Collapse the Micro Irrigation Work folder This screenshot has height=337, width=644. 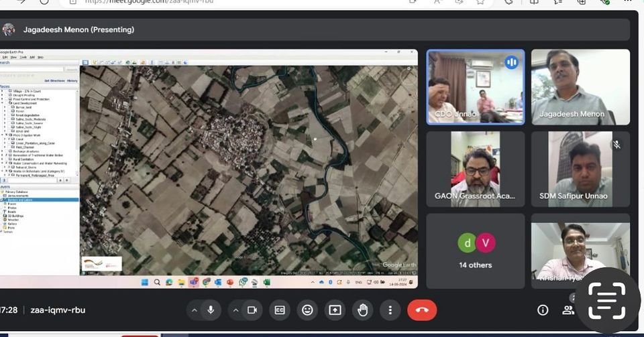(x=1, y=135)
